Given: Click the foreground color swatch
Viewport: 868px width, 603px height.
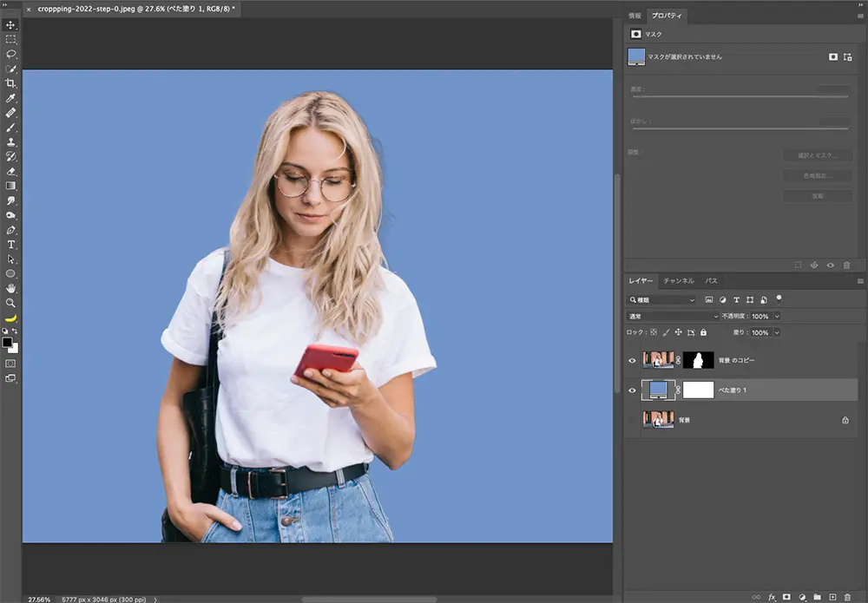Looking at the screenshot, I should coord(7,343).
